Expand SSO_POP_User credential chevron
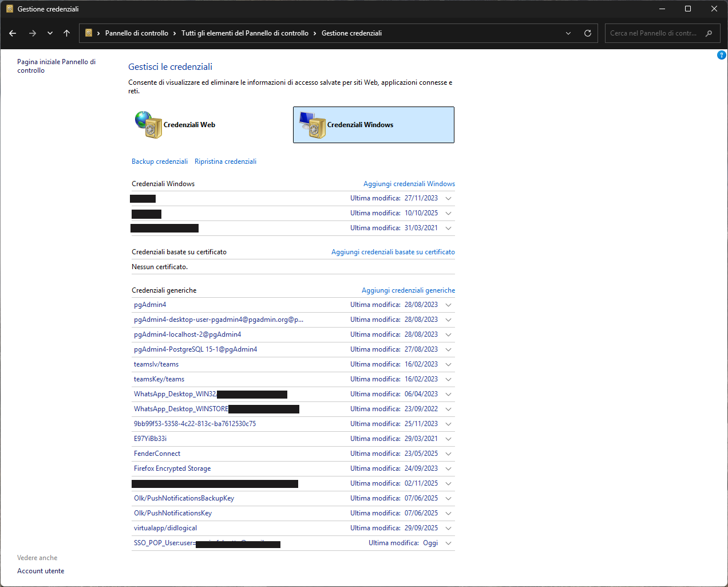 pos(448,543)
